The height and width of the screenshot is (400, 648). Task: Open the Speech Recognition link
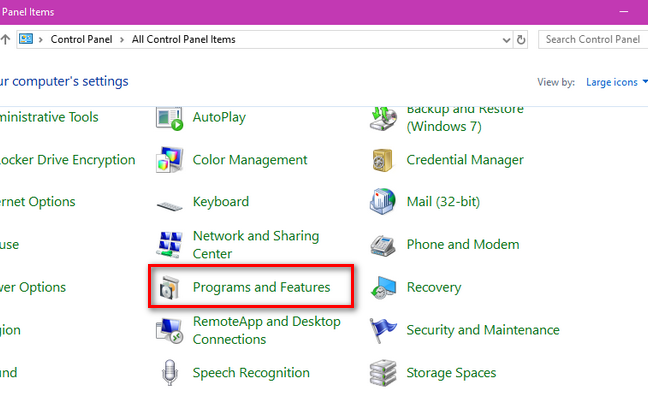(x=251, y=373)
